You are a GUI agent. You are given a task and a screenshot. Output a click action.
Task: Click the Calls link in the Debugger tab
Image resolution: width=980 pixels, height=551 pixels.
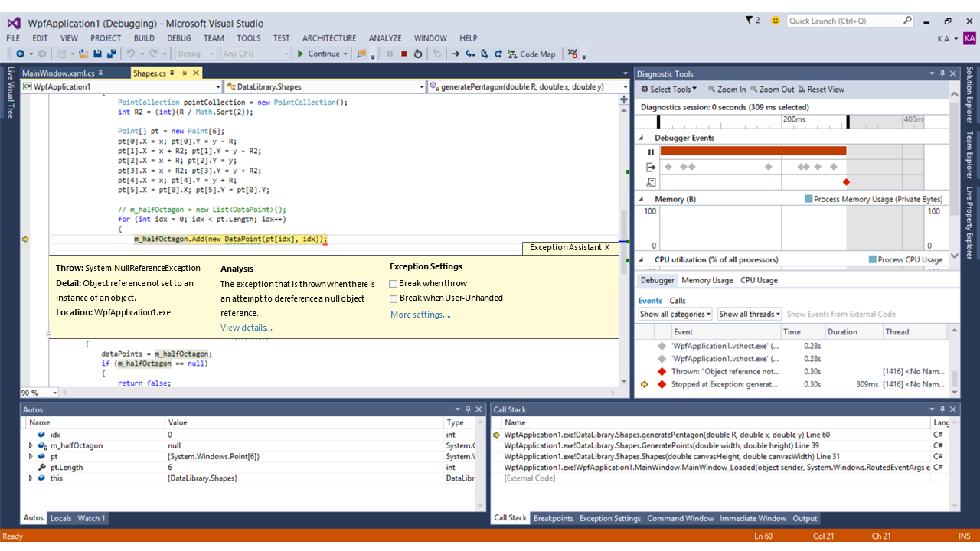click(678, 301)
